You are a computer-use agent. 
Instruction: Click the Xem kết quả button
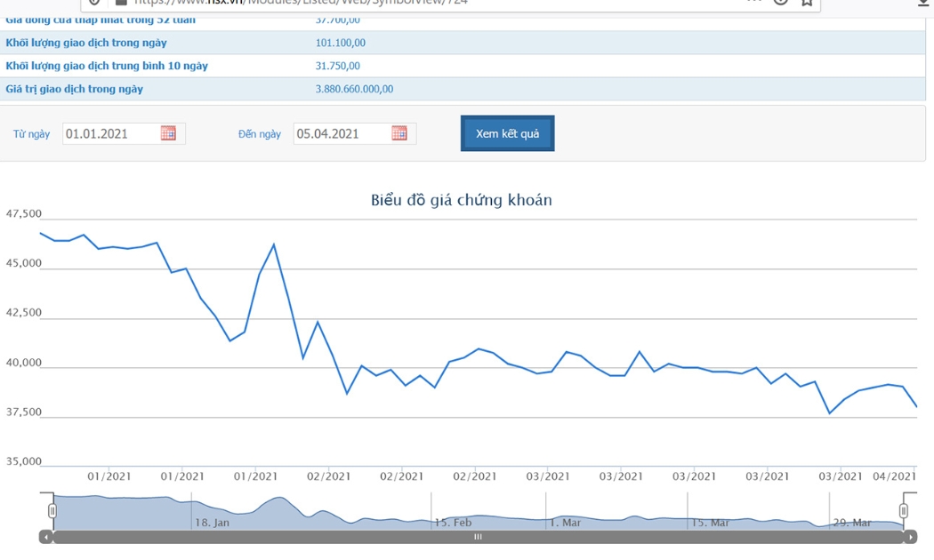tap(508, 133)
